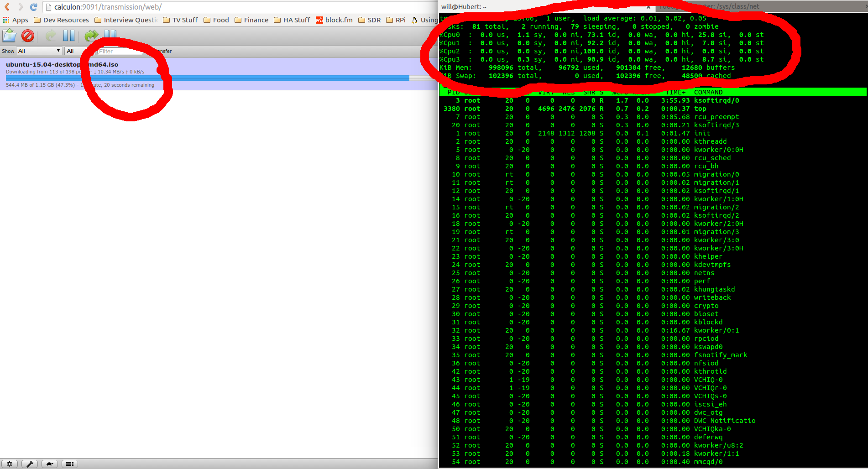Click the COMMAND column header in top
Viewport: 868px width, 469px height.
pos(708,92)
